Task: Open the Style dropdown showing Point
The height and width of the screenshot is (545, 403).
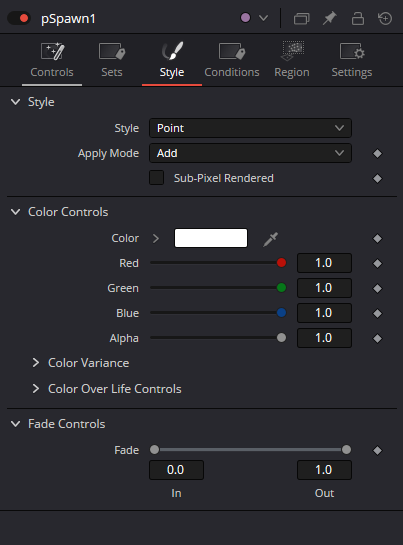Action: point(250,128)
